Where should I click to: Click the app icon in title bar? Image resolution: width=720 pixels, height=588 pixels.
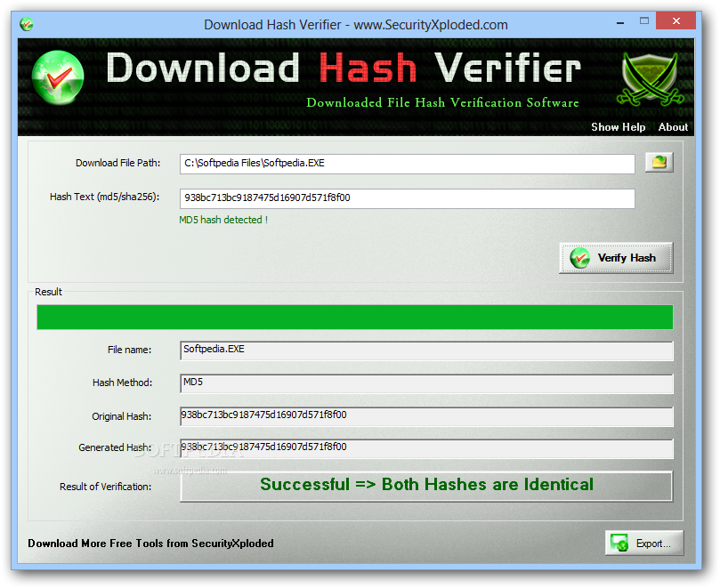(x=26, y=24)
